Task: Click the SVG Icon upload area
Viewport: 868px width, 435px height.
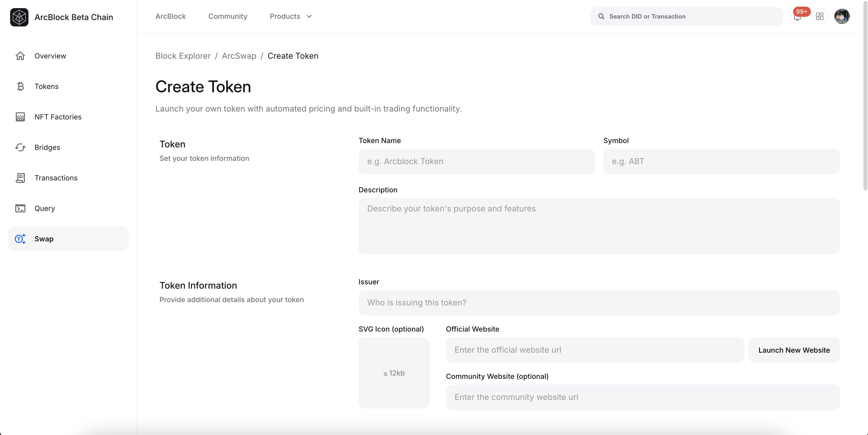Action: tap(394, 373)
